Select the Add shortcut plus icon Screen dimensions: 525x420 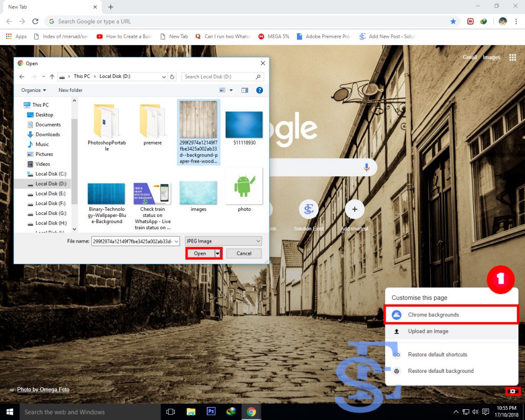tap(354, 209)
